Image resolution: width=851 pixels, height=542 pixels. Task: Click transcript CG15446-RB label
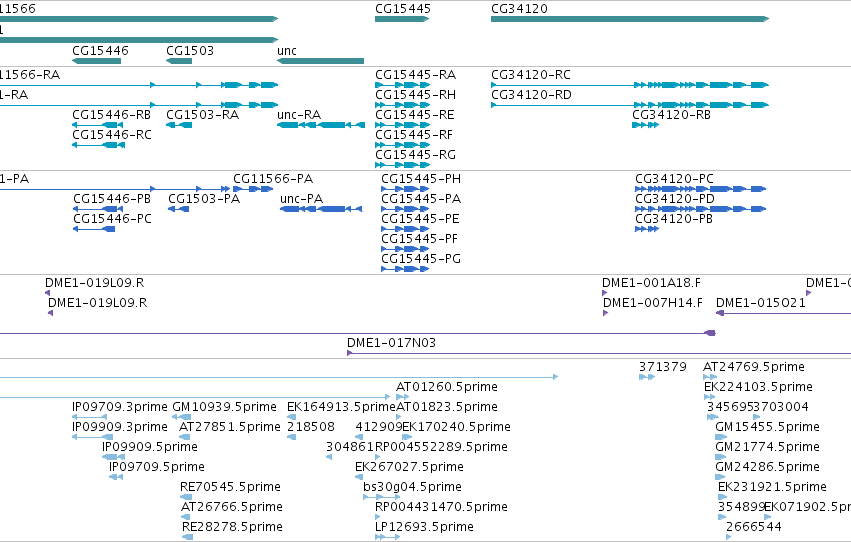coord(111,115)
